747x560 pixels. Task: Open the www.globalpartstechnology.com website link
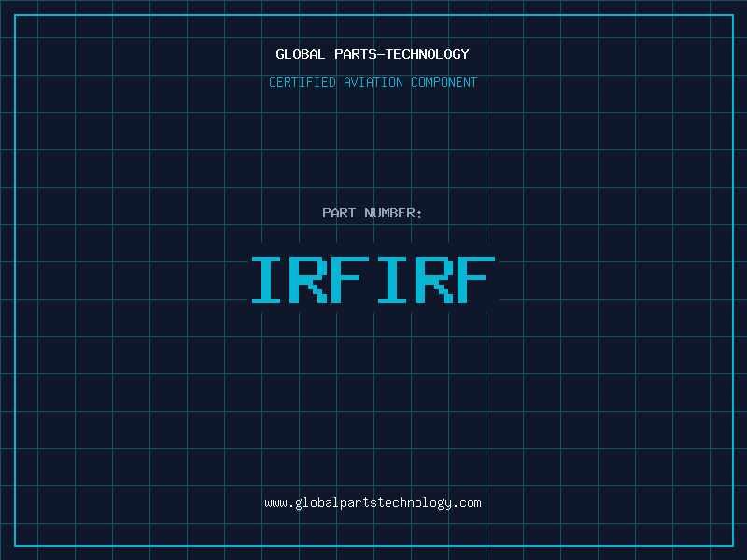pos(373,502)
